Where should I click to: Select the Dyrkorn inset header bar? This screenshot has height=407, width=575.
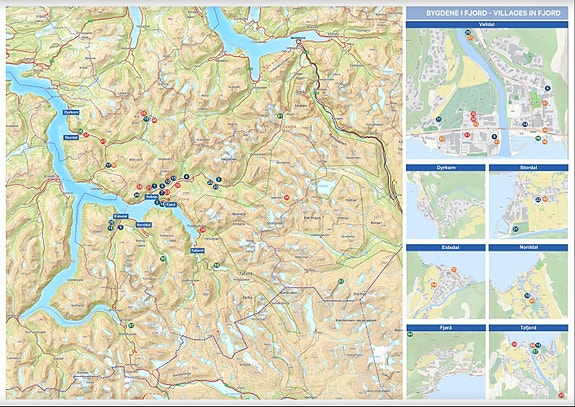[x=446, y=168]
